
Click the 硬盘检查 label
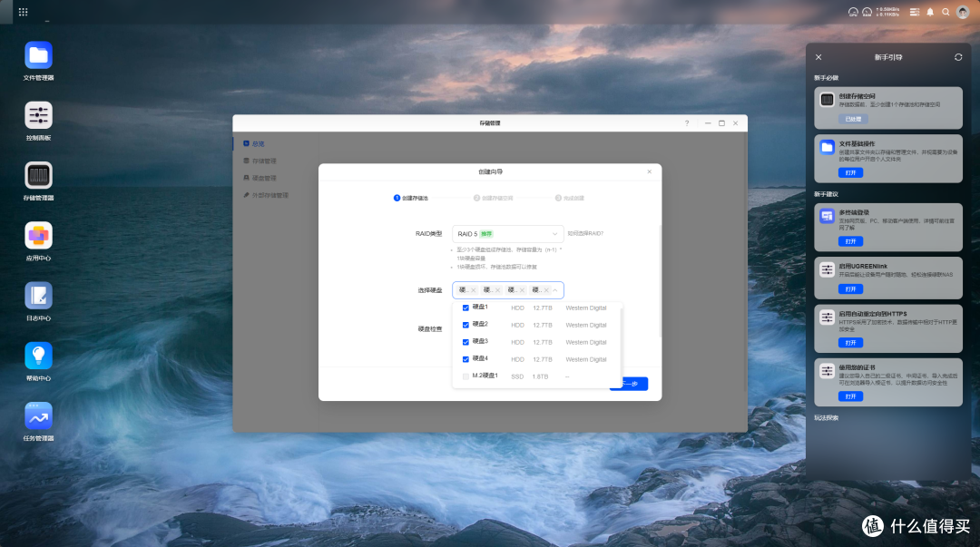pos(430,328)
